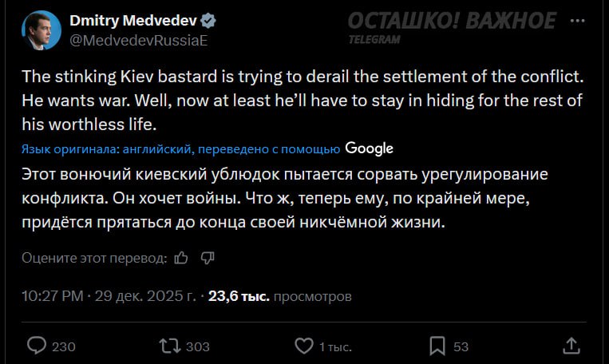Click the 1 тыс. likes count
Viewport: 609px width, 364px height.
pos(334,346)
